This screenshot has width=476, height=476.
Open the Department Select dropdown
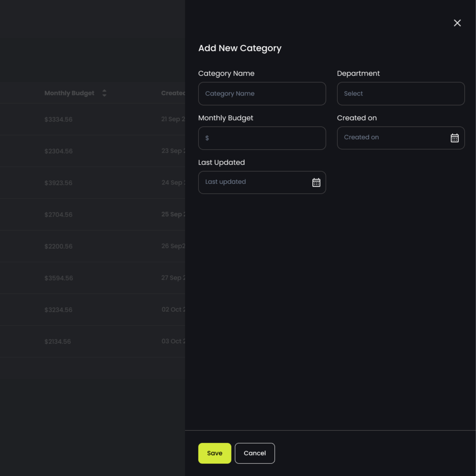click(401, 94)
